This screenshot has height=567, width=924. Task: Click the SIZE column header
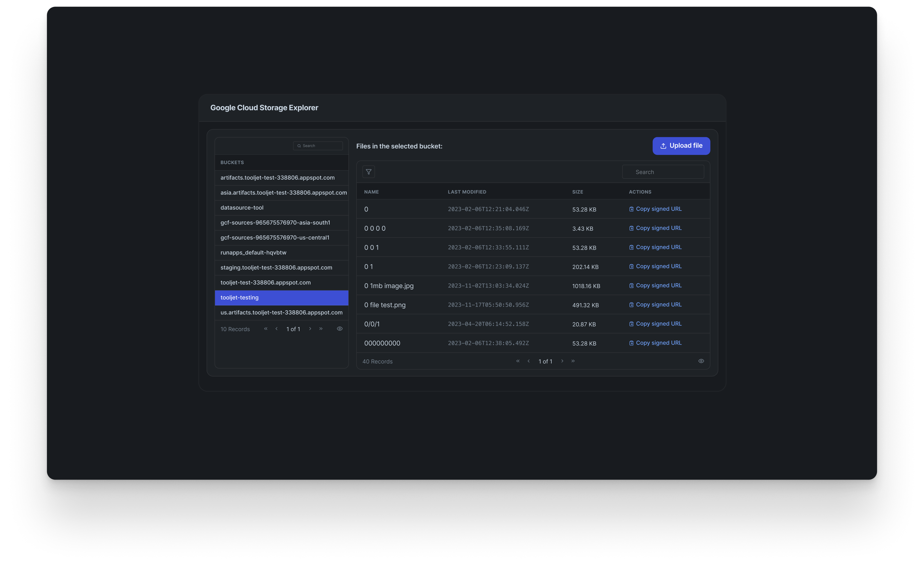coord(578,192)
